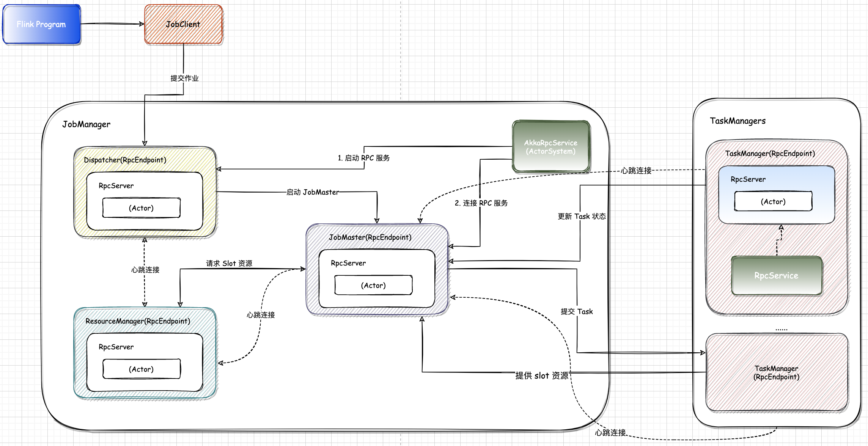The width and height of the screenshot is (868, 446).
Task: Click the 请求 Slot 资源 label
Action: (229, 263)
